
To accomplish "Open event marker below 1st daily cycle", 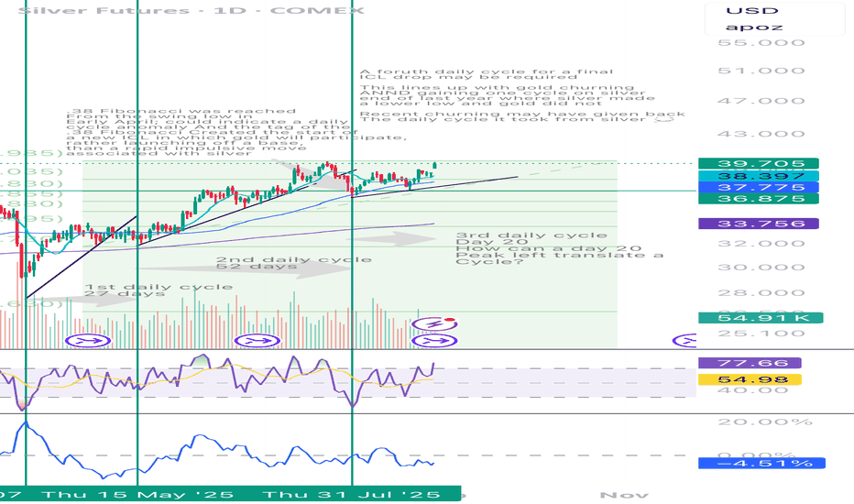I will [88, 341].
